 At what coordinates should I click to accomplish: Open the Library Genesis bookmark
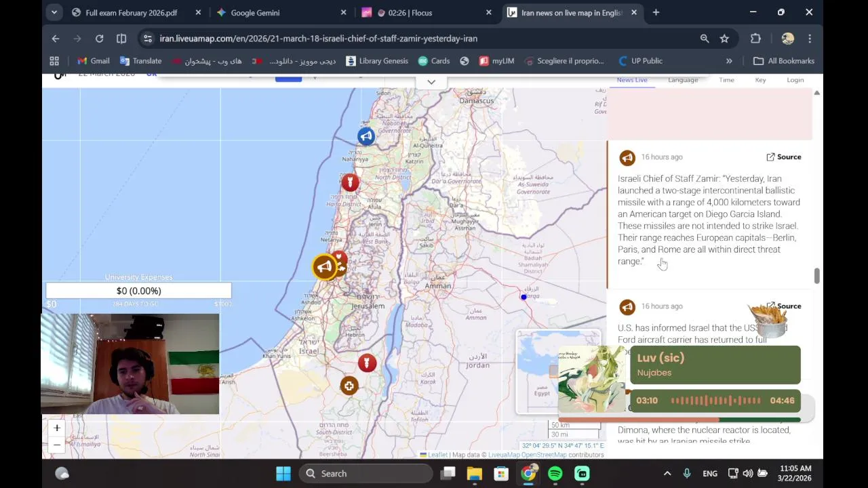(377, 61)
